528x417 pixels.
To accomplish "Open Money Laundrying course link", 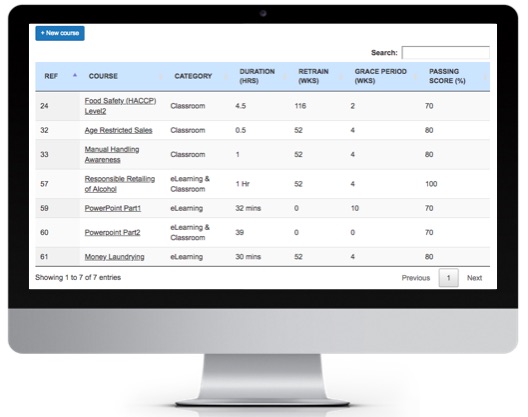I will [114, 257].
